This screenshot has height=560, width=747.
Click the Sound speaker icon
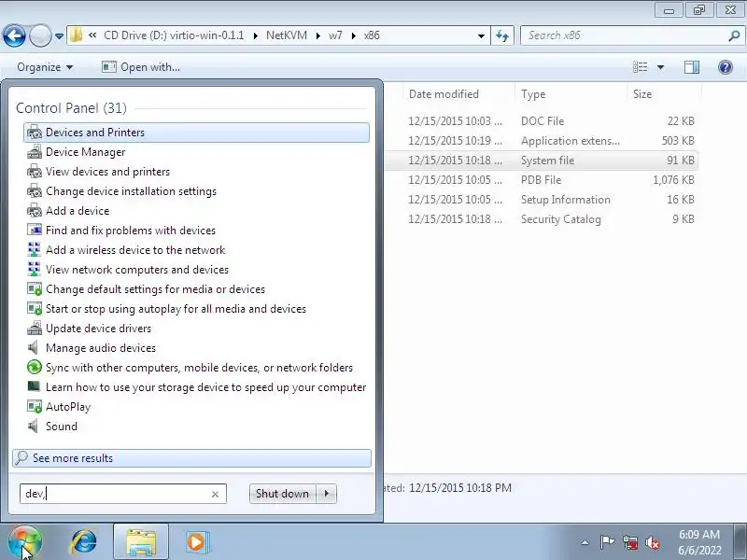tap(34, 426)
